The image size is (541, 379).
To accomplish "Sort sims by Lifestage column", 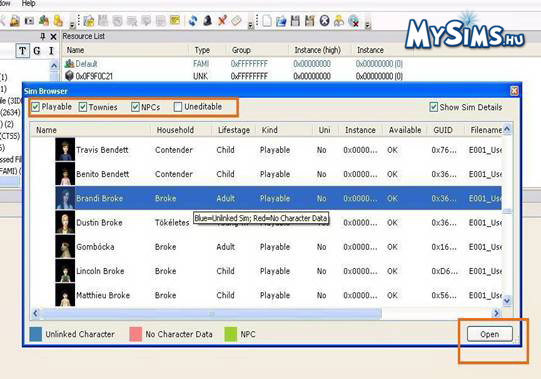I will click(234, 130).
